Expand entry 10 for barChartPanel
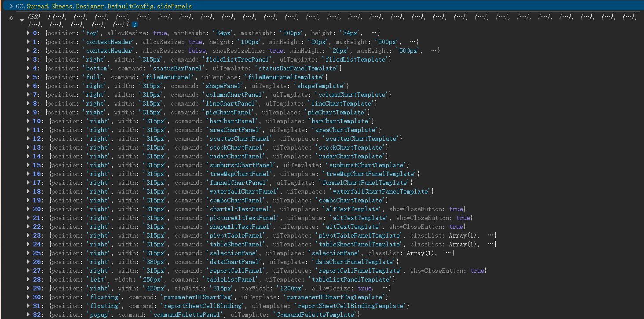 29,121
